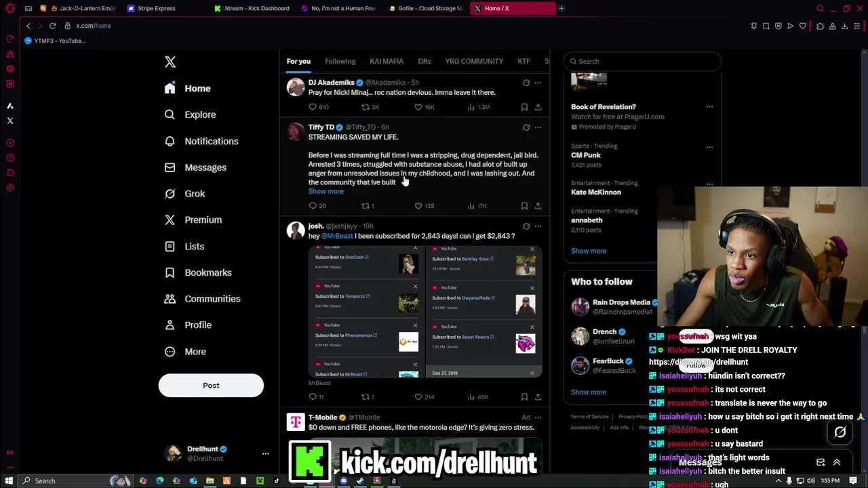The width and height of the screenshot is (868, 488).
Task: Click the X search field
Action: 642,61
